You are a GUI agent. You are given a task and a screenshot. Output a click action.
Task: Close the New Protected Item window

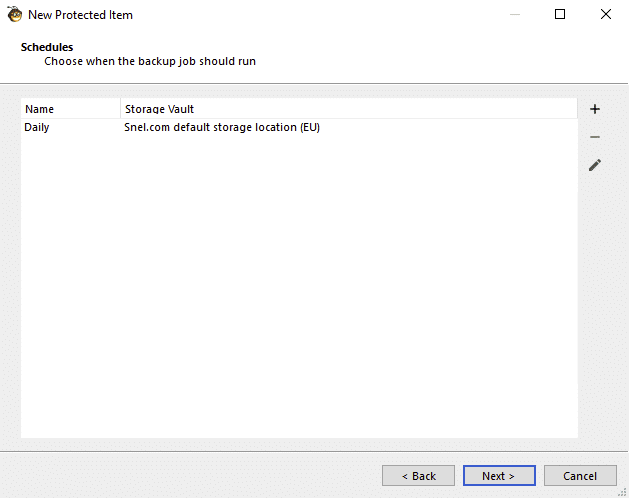pyautogui.click(x=606, y=14)
